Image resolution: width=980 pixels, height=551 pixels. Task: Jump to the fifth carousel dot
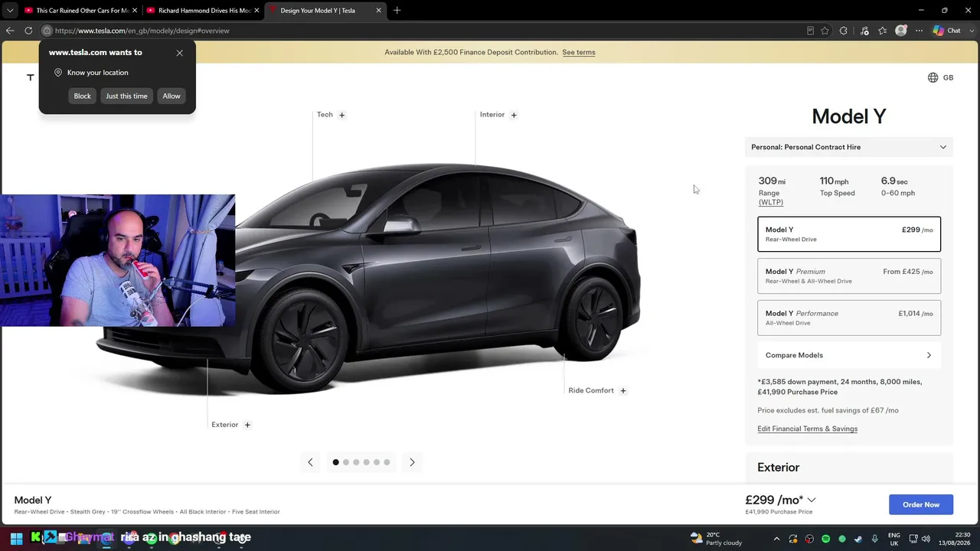377,462
